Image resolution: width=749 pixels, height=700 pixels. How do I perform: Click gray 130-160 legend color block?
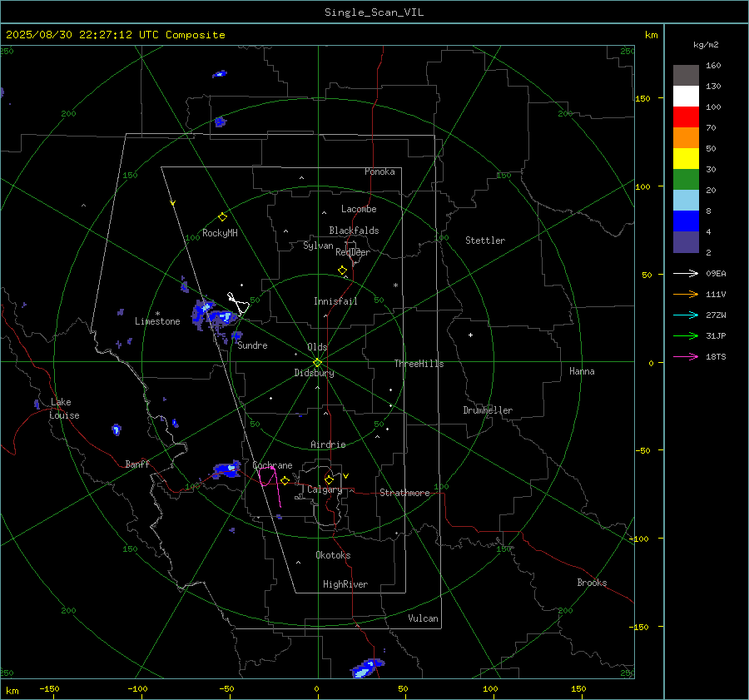coord(686,76)
